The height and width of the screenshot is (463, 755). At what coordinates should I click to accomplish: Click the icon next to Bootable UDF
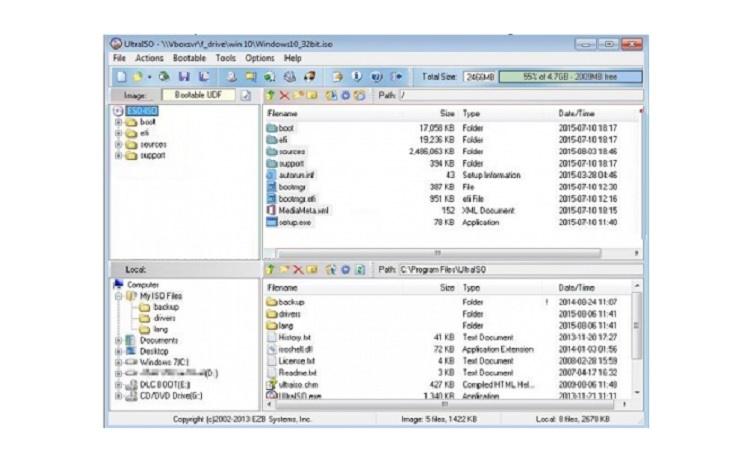pyautogui.click(x=245, y=95)
